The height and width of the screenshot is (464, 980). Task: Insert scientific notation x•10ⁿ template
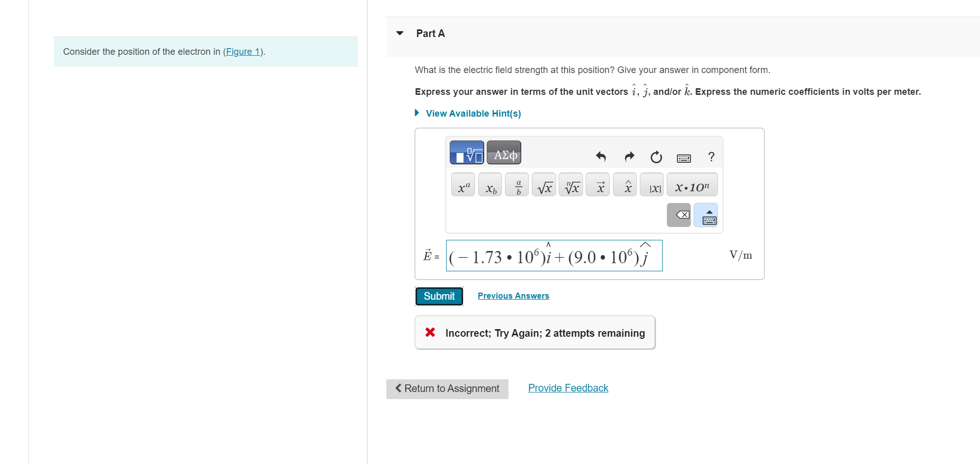point(691,185)
